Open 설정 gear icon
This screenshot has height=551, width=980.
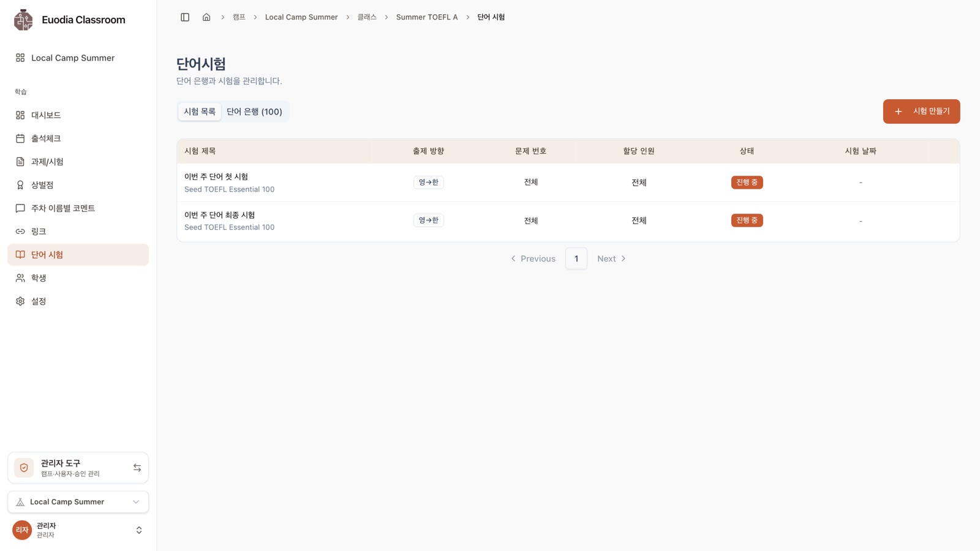click(x=20, y=301)
